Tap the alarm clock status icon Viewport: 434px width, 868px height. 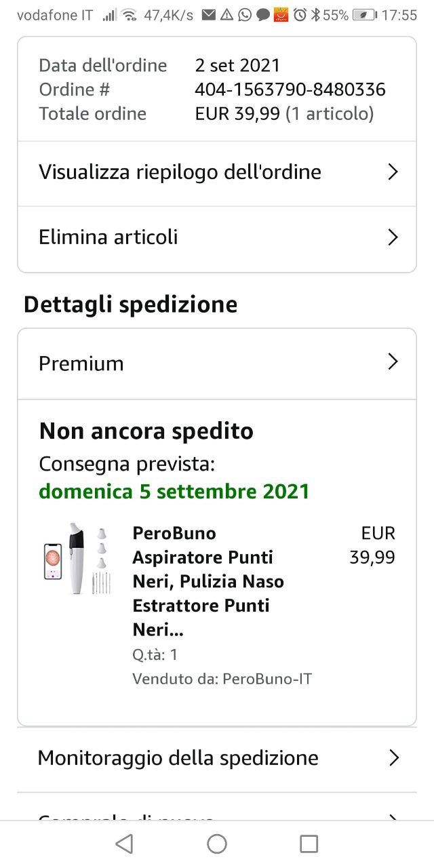pyautogui.click(x=300, y=15)
